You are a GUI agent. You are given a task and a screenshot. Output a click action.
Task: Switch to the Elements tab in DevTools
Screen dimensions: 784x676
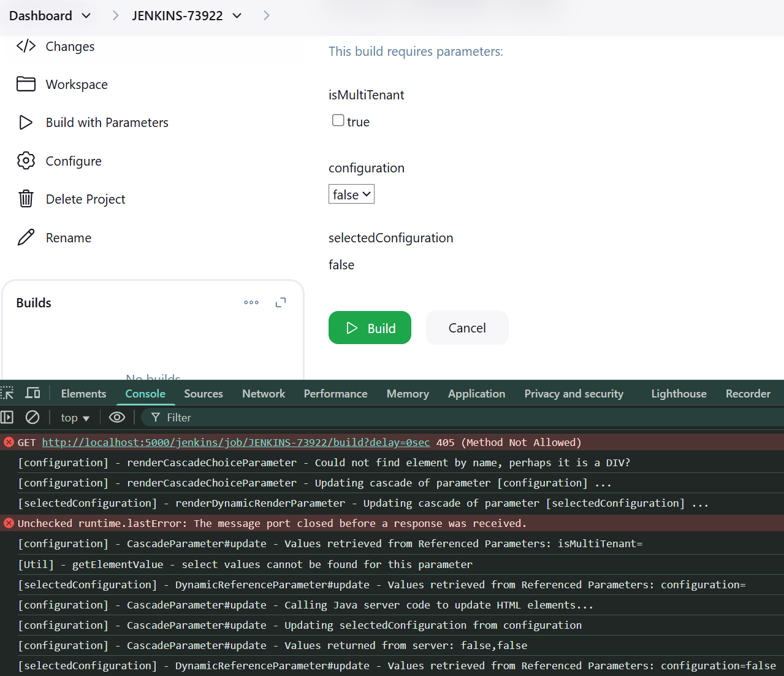coord(83,394)
